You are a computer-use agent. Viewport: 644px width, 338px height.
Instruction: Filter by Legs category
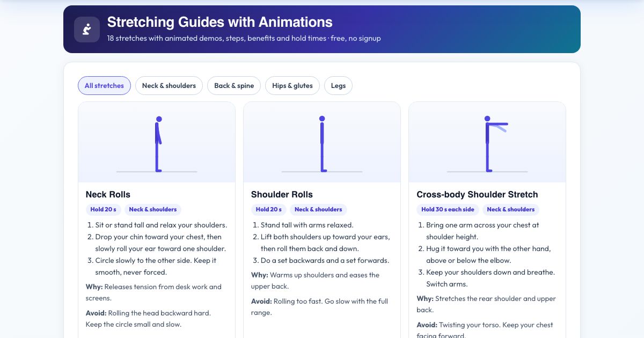pyautogui.click(x=338, y=85)
